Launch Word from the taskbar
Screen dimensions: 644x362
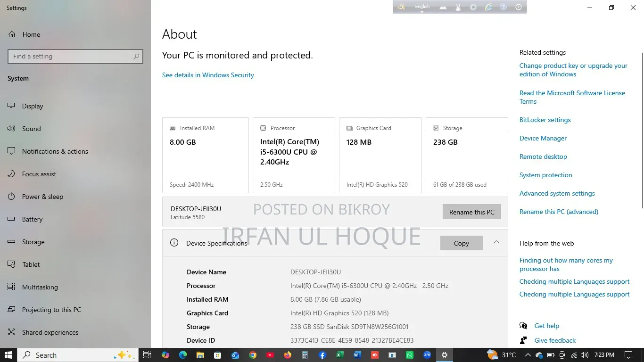tap(357, 355)
